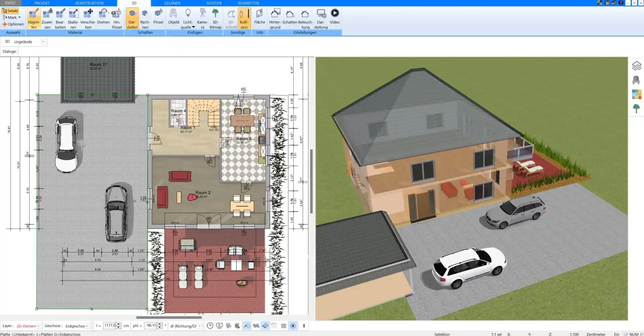Click the Zuweisen material tool
Viewport: 644px width, 336px height.
pyautogui.click(x=47, y=18)
